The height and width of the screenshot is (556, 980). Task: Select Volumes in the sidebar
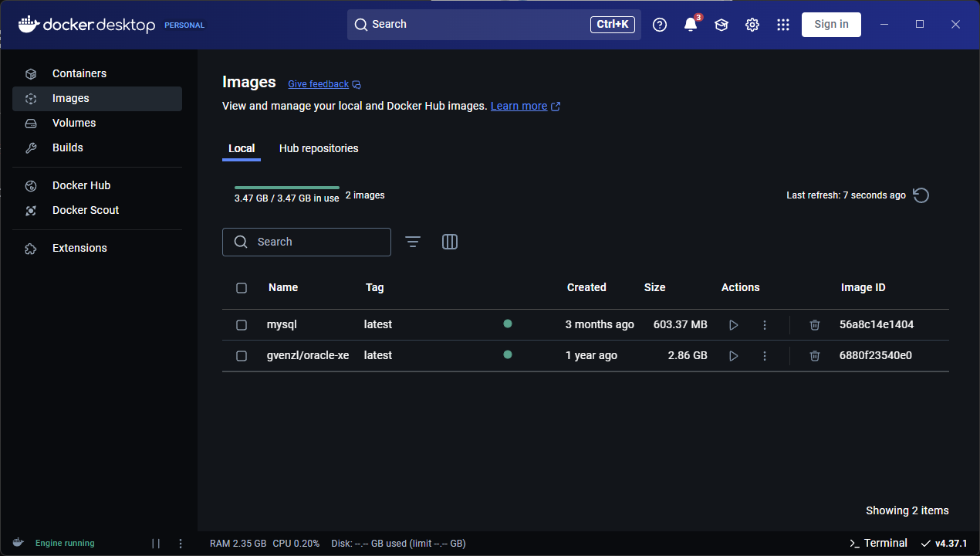(73, 123)
